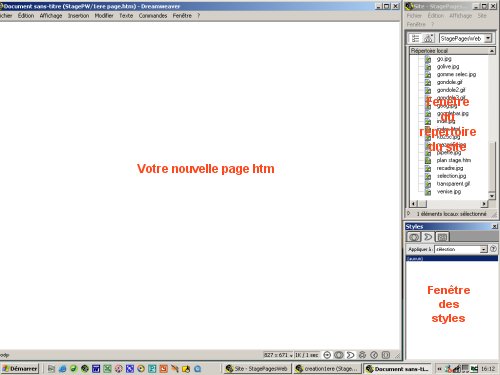Click the Répertoire local column header
The width and height of the screenshot is (500, 375).
[449, 51]
